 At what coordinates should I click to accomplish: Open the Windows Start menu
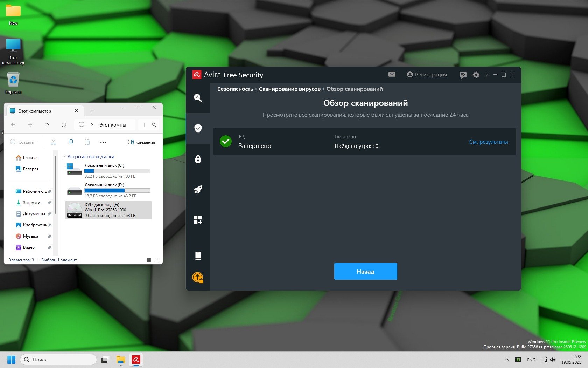(12, 360)
